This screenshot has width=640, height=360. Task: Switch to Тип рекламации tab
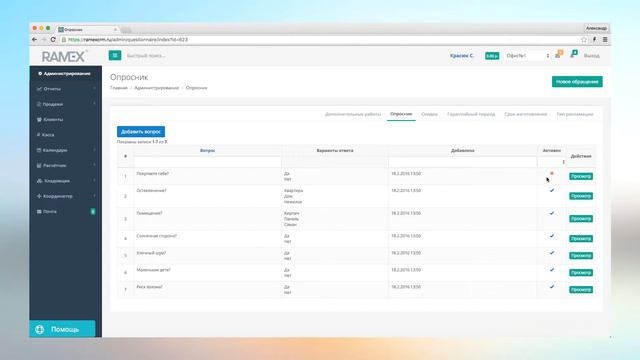[x=575, y=114]
